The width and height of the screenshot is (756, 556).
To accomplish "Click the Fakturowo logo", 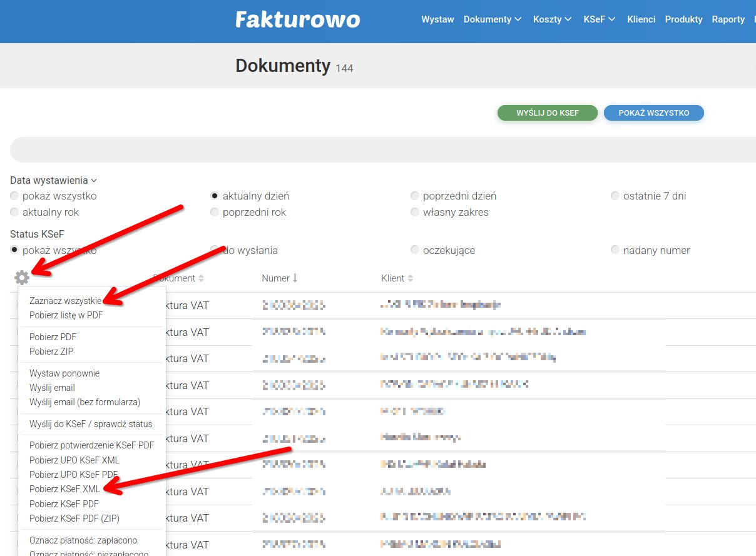I will pyautogui.click(x=298, y=19).
